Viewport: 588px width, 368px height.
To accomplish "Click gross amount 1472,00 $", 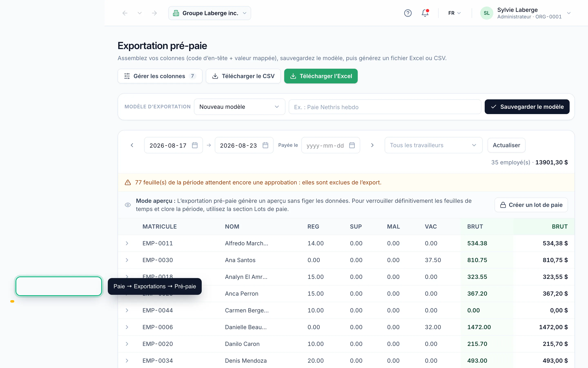I will point(553,327).
